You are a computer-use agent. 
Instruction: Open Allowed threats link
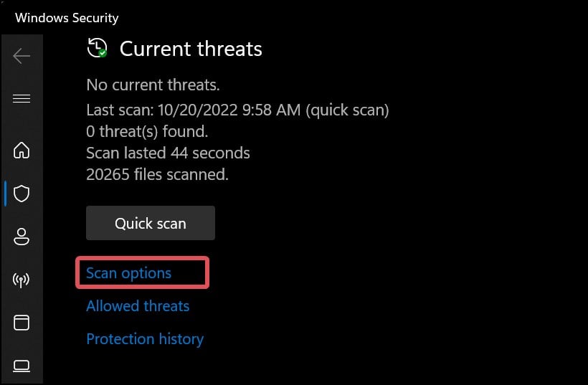138,306
